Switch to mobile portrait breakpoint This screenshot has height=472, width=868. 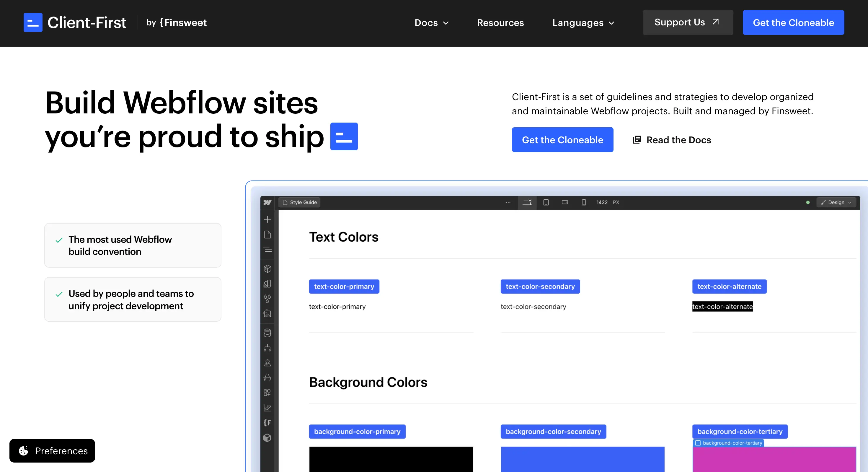[x=584, y=202]
